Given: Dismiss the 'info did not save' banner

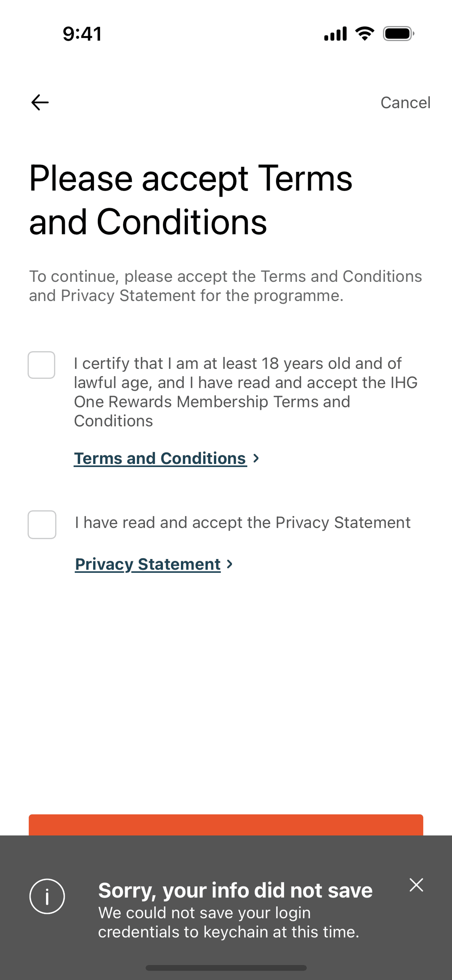Looking at the screenshot, I should point(416,885).
